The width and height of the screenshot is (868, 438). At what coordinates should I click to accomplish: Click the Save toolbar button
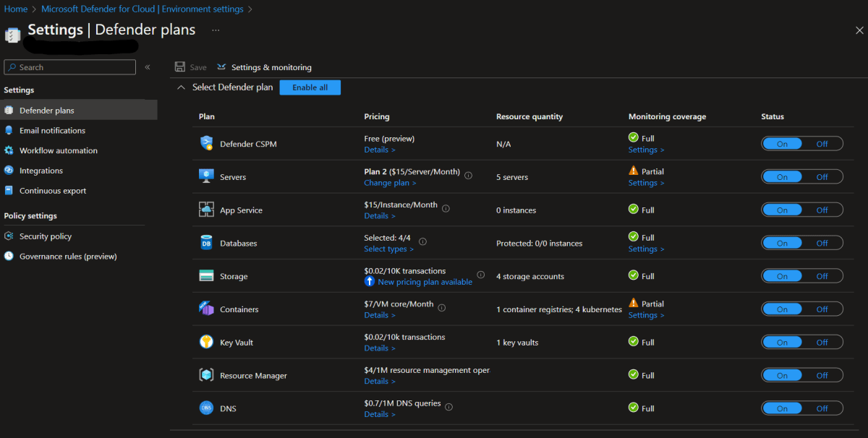[x=191, y=67]
